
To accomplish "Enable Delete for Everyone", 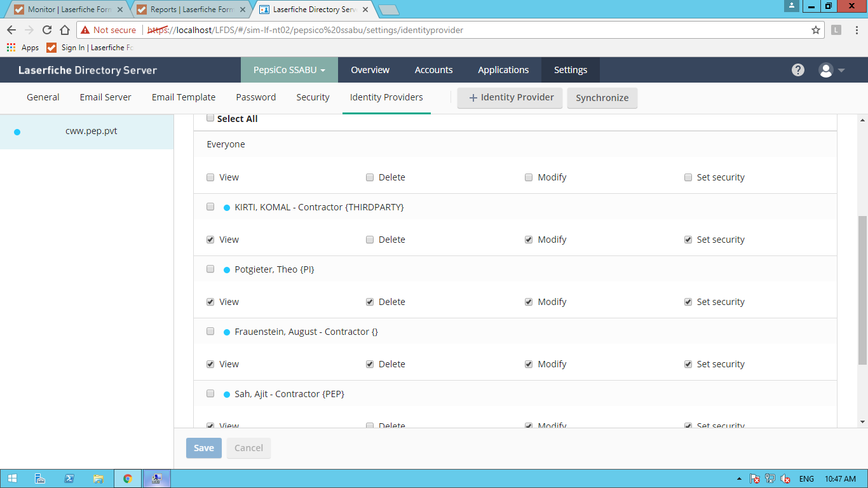I will tap(370, 177).
